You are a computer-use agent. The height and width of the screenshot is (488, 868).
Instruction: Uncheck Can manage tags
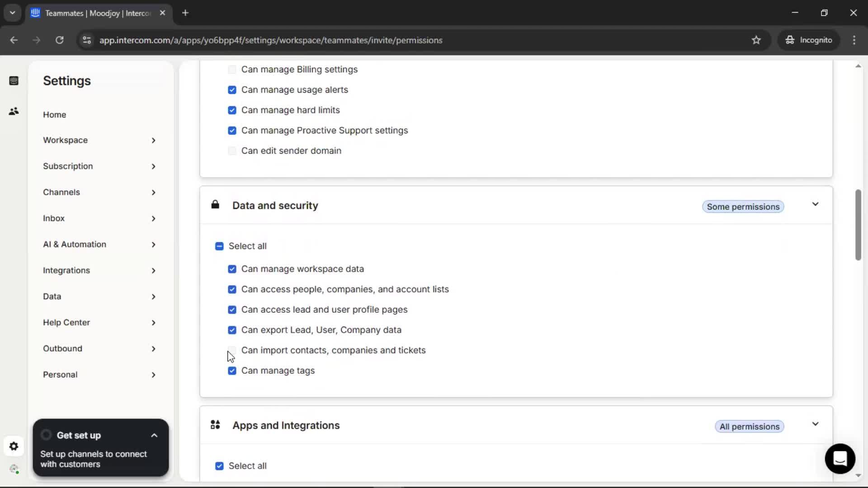click(x=232, y=371)
